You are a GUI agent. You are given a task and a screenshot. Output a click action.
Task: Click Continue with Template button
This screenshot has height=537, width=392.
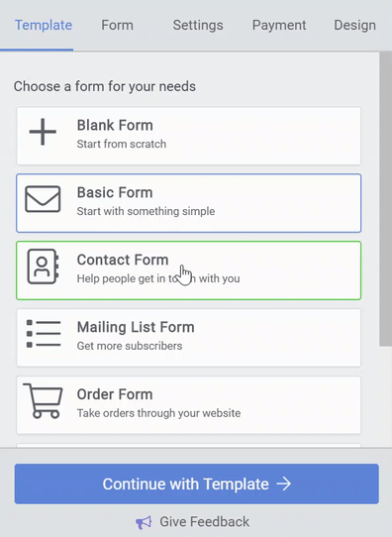196,483
